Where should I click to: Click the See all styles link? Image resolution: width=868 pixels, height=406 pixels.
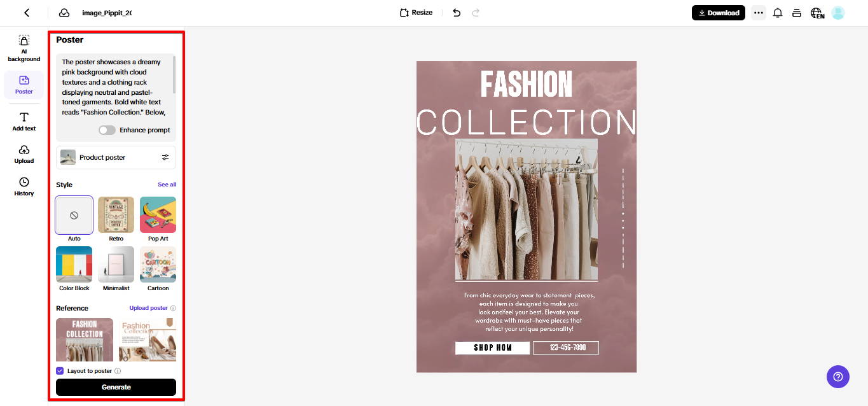[x=167, y=185]
